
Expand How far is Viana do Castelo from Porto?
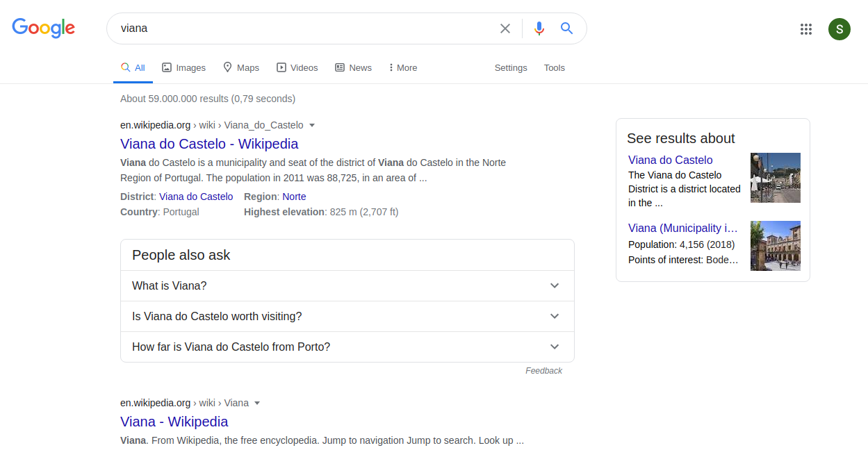[x=347, y=347]
